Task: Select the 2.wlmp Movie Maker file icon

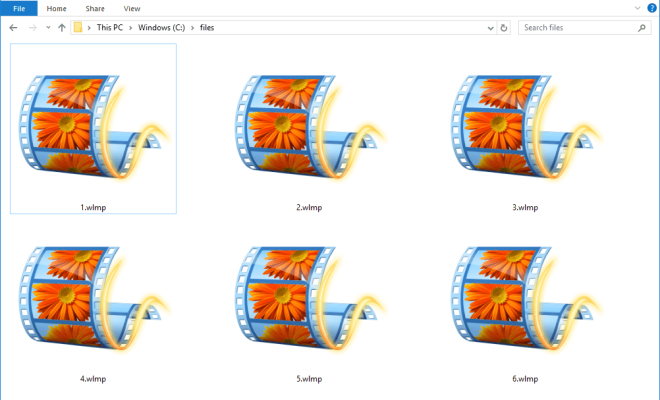Action: point(309,126)
